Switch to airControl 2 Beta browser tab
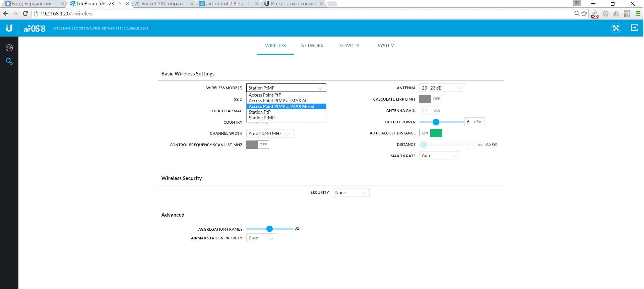644x289 pixels. [228, 4]
